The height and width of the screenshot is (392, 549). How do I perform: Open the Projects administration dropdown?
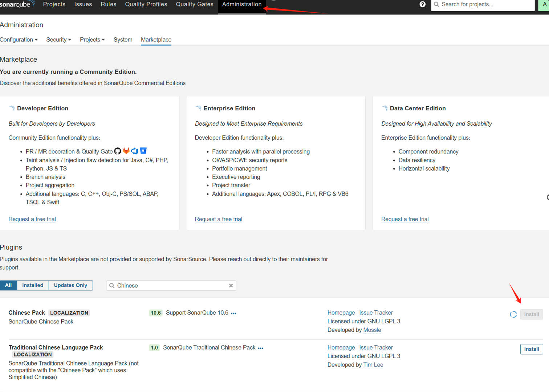[92, 40]
